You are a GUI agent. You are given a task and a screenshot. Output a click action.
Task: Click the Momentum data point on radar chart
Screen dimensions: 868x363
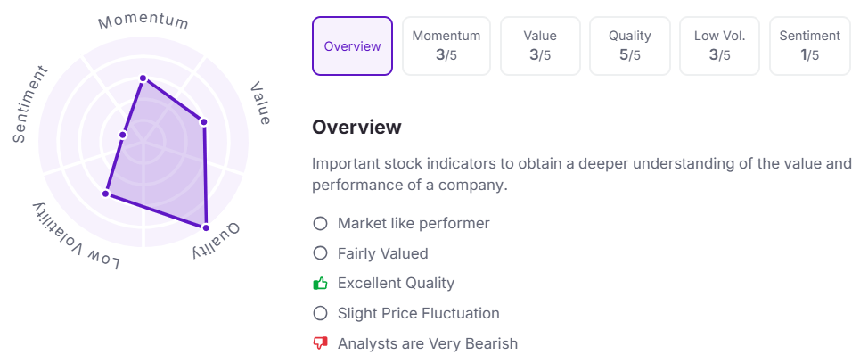pos(143,78)
